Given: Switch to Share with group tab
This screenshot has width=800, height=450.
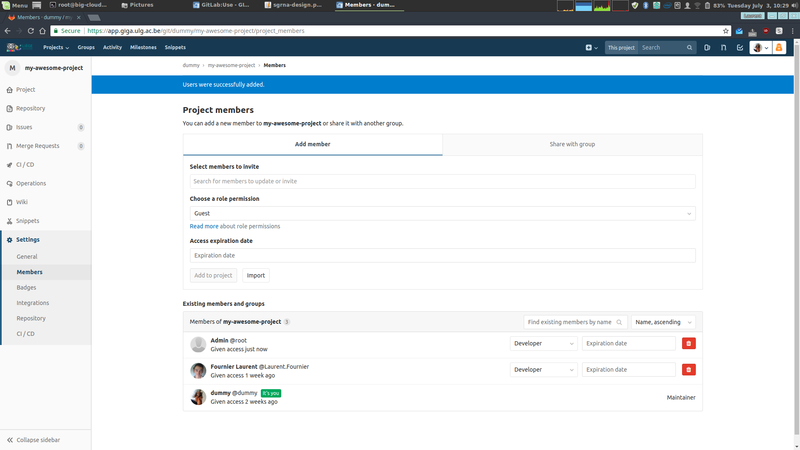Looking at the screenshot, I should [x=572, y=144].
